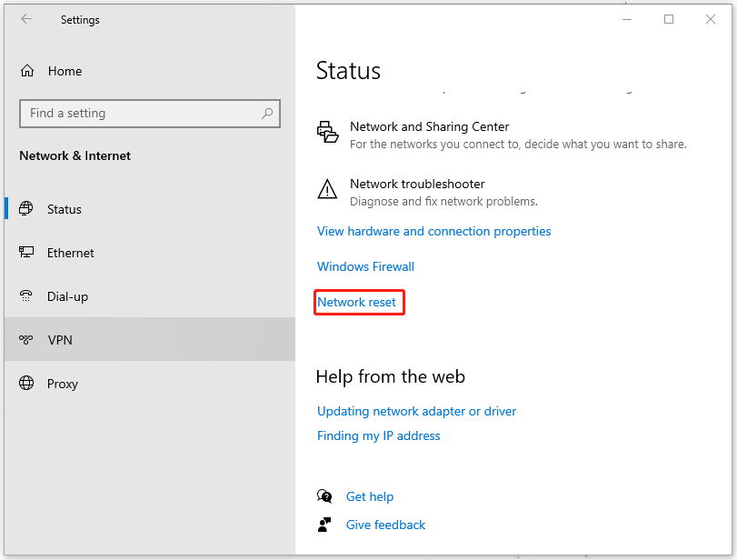The width and height of the screenshot is (737, 560).
Task: Switch to the Ethernet settings page
Action: tap(70, 253)
